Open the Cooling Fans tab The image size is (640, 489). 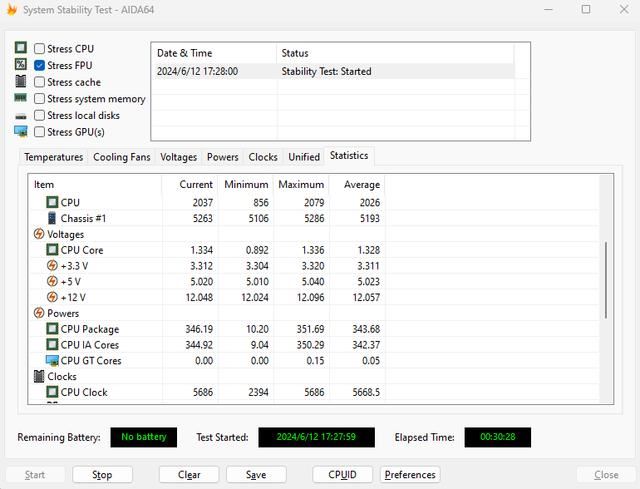click(x=121, y=157)
